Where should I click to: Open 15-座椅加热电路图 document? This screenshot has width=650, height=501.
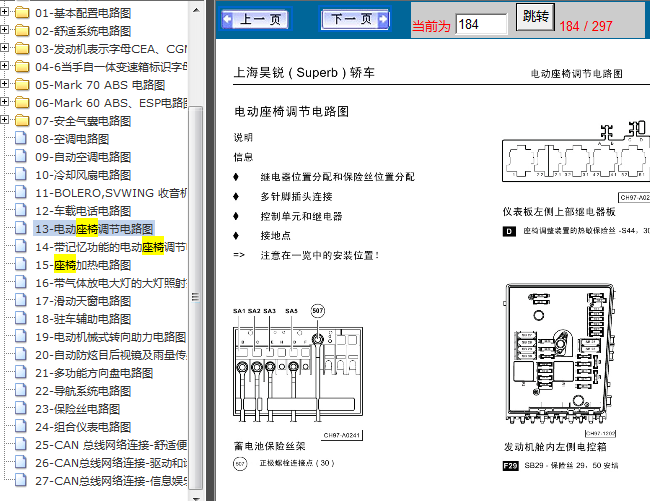[x=83, y=265]
